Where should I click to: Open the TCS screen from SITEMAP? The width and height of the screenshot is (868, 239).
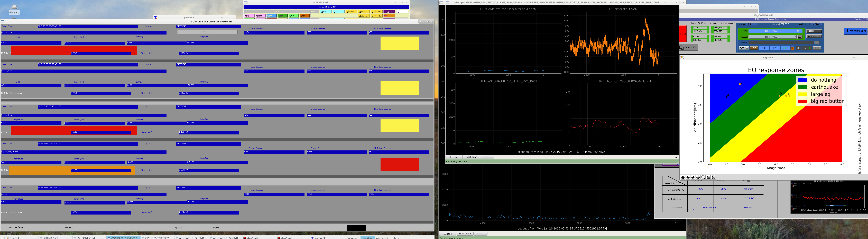point(390,12)
